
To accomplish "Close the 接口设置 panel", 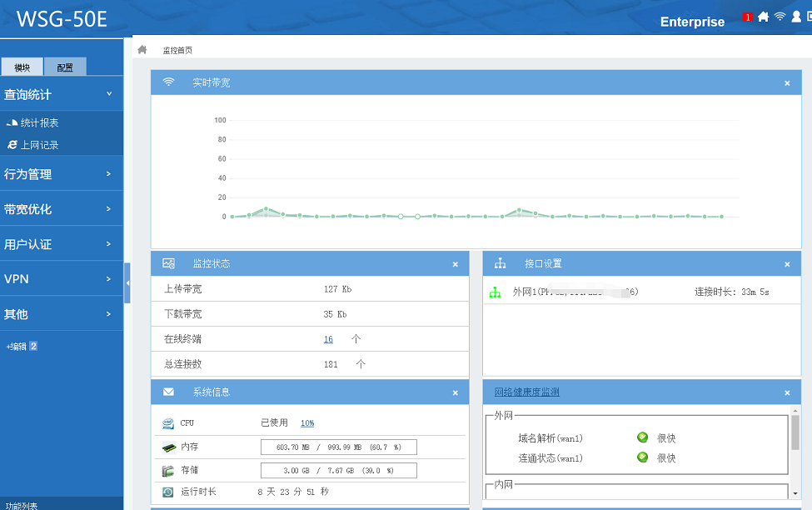I will 787,264.
